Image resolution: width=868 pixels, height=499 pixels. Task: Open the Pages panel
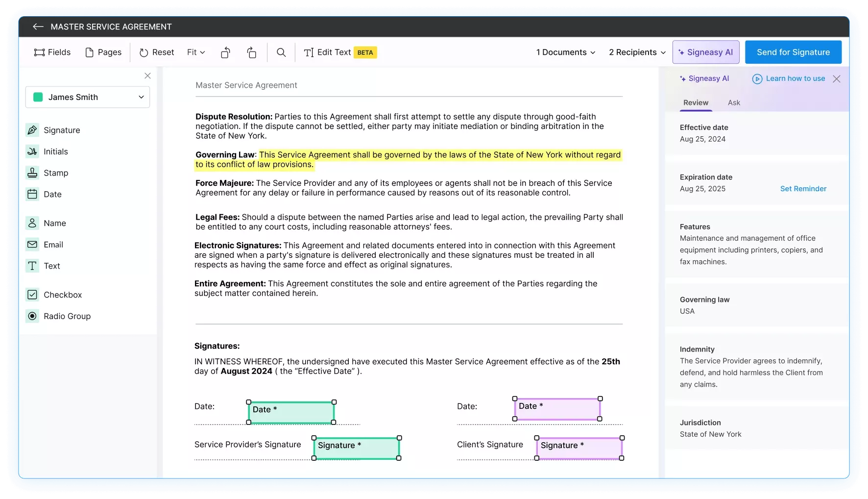(103, 52)
